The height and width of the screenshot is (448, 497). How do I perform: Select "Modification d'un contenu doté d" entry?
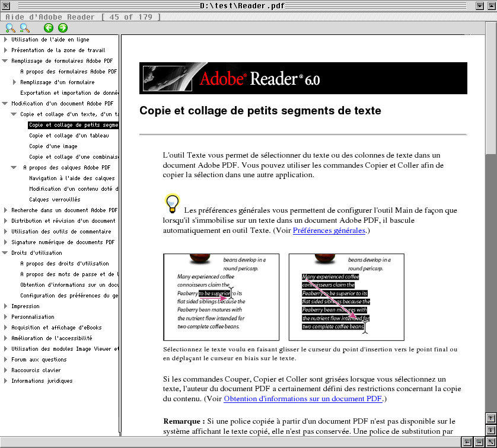point(74,189)
